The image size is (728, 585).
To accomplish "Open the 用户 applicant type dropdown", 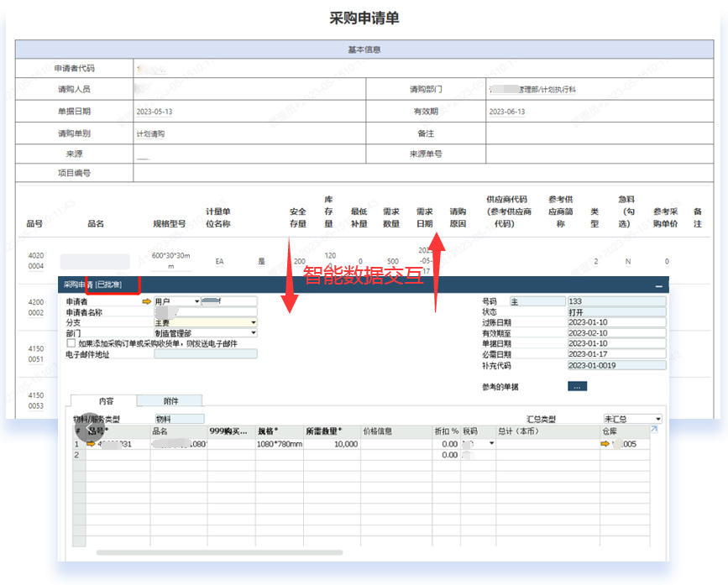I will click(196, 301).
